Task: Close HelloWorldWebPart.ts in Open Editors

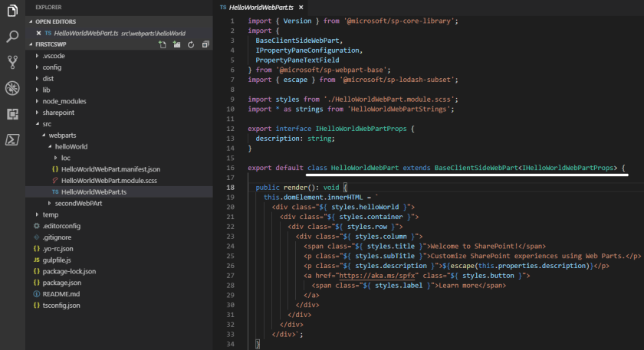Action: point(38,33)
